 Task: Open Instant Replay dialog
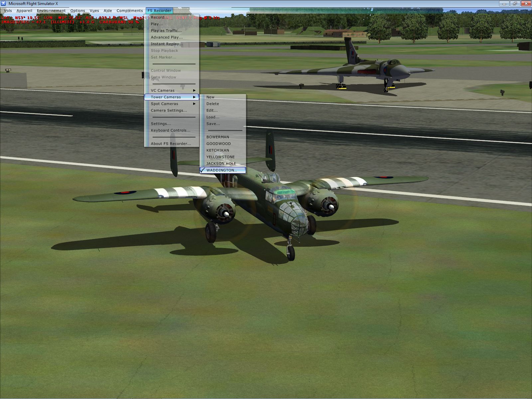tap(167, 44)
